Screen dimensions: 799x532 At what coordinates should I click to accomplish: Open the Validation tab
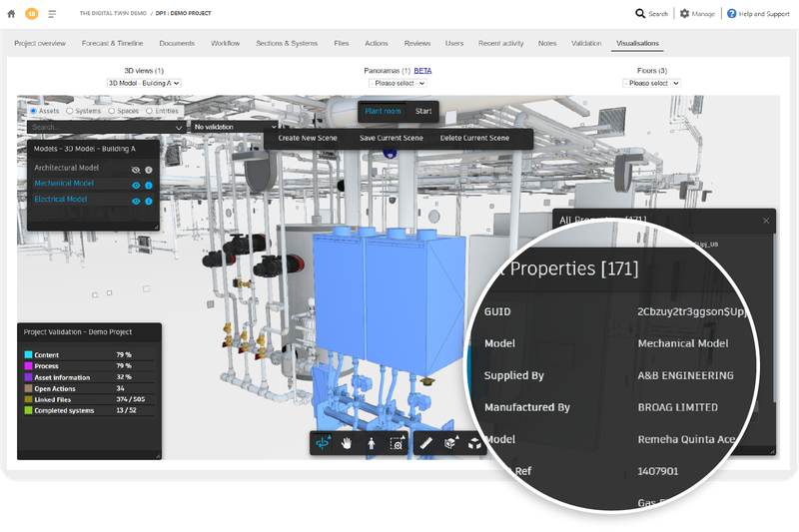(x=586, y=43)
